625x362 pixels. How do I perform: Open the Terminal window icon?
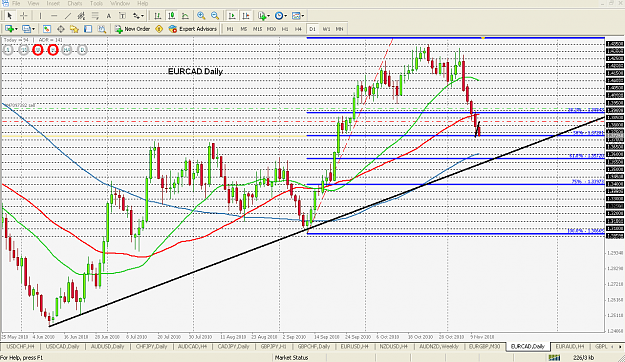pyautogui.click(x=88, y=29)
